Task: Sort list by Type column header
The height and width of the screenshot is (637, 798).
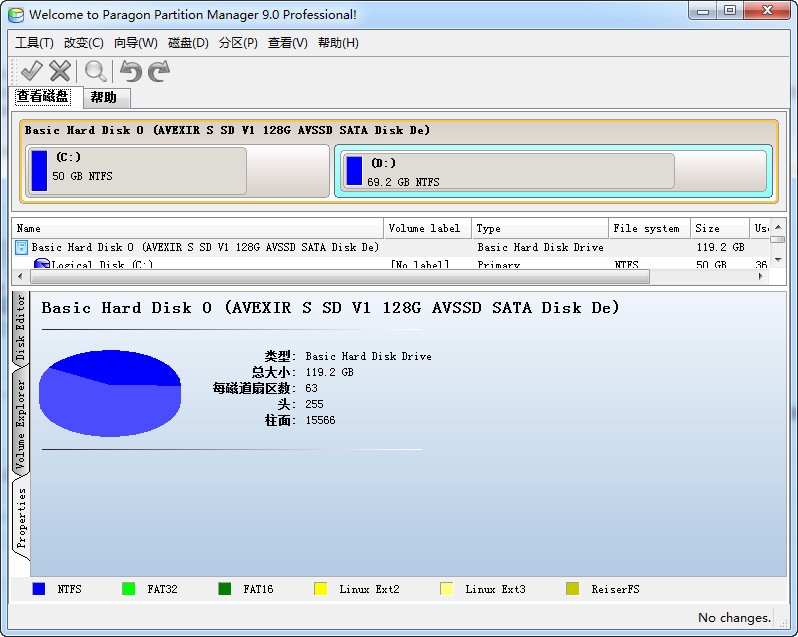Action: point(540,228)
